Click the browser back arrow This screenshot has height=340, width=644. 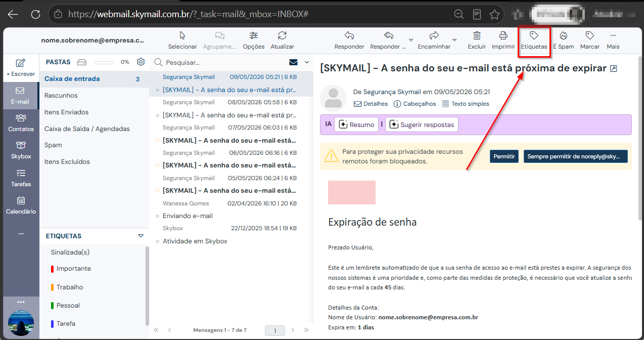[x=13, y=14]
